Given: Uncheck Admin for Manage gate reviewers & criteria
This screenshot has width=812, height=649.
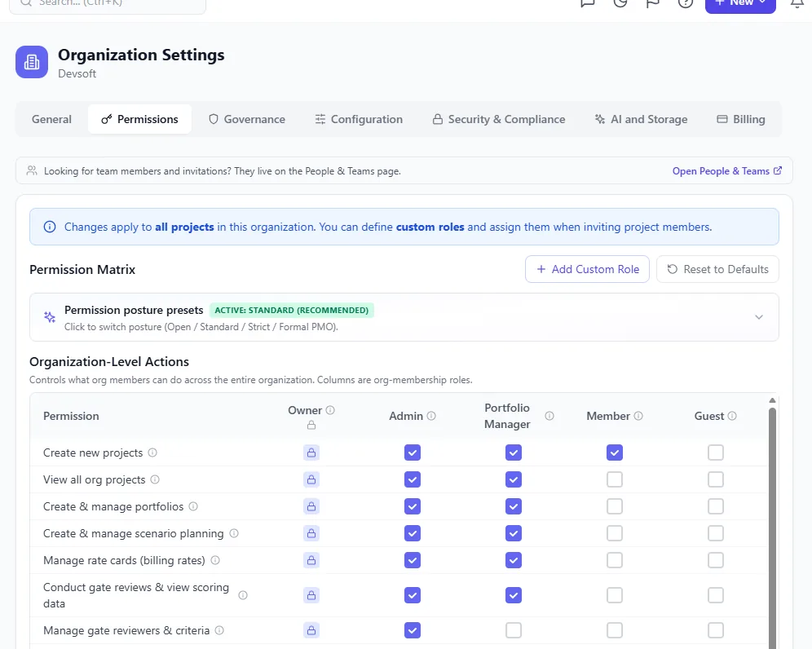Looking at the screenshot, I should point(413,631).
